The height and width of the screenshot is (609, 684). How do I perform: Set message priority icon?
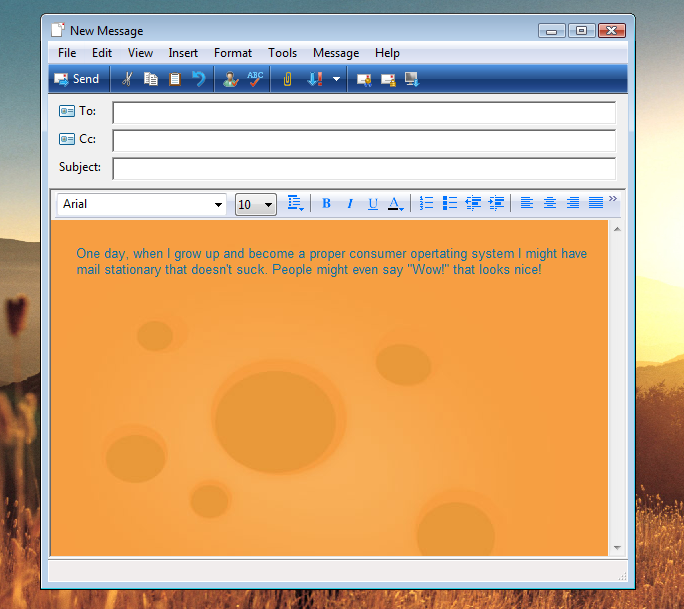pyautogui.click(x=315, y=79)
